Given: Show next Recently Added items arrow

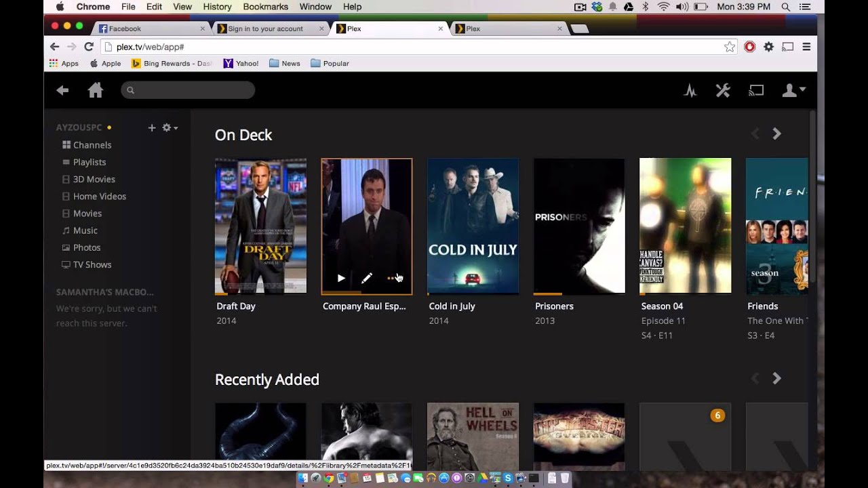Looking at the screenshot, I should pyautogui.click(x=777, y=378).
